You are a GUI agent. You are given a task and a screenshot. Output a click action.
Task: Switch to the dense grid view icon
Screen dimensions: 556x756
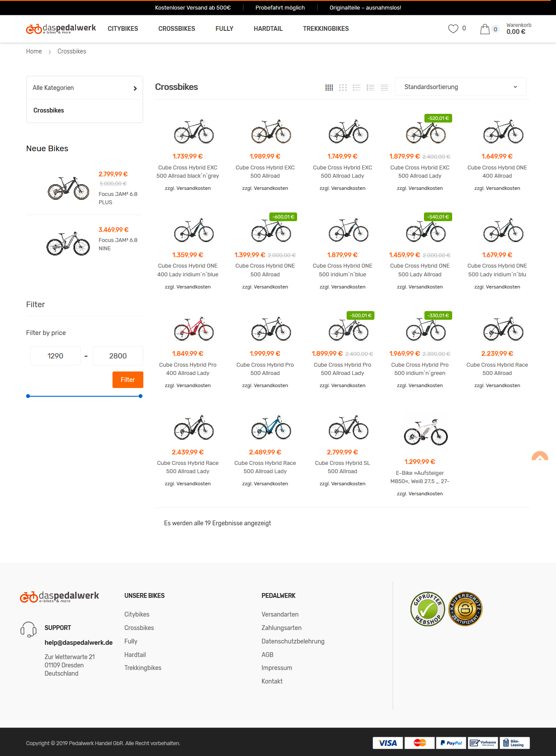click(329, 87)
